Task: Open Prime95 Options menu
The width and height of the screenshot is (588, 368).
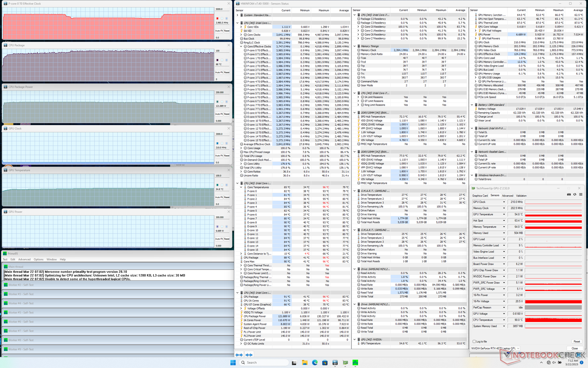Action: [39, 259]
